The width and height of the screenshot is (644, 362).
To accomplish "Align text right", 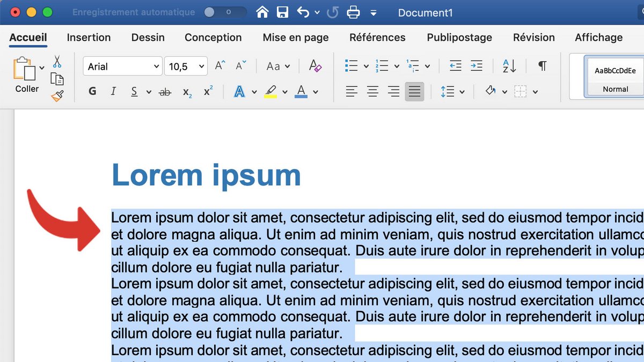I will pyautogui.click(x=393, y=92).
